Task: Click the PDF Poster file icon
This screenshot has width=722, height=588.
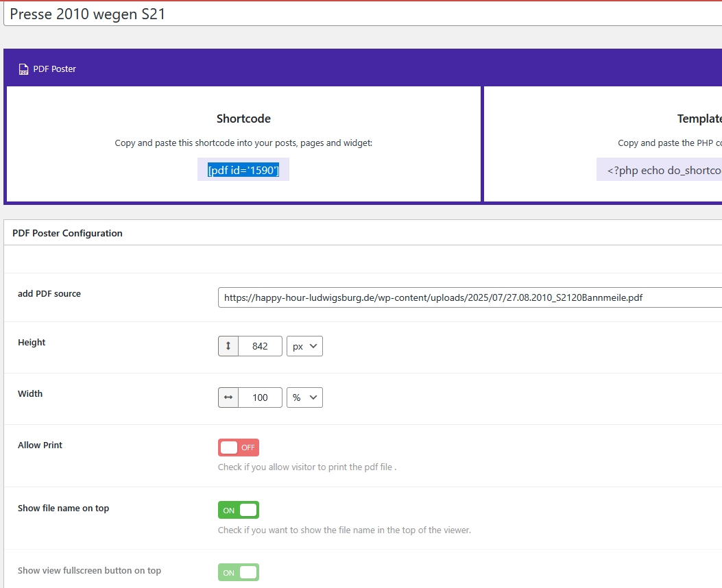Action: (x=23, y=69)
